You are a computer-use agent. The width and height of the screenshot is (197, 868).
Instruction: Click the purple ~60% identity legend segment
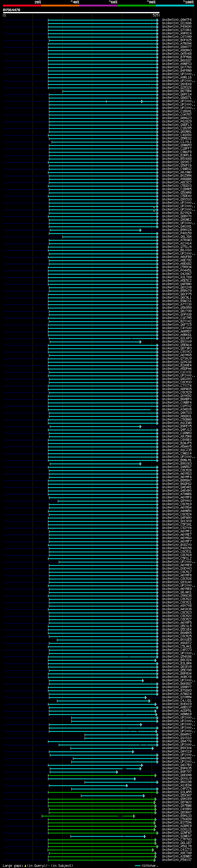[x=99, y=6]
